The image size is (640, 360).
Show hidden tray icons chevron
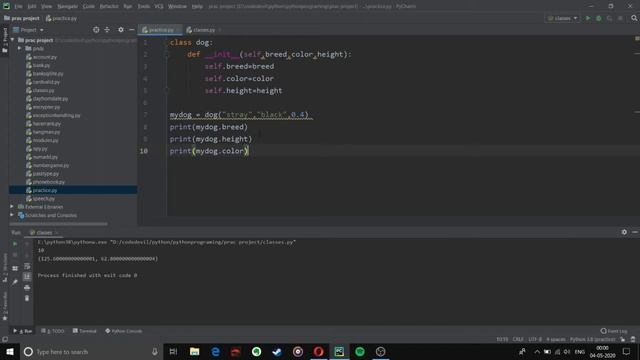[537, 351]
